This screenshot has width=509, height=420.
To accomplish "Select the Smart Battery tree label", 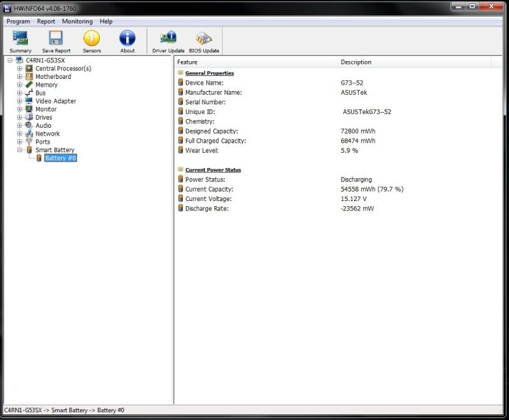I will coord(55,150).
